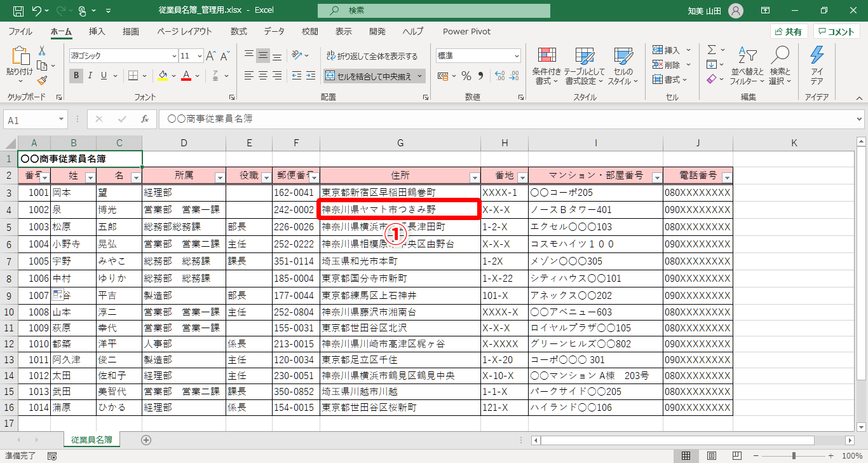Open 検索と選択 menu
Viewport: 868px width, 463px height.
click(780, 66)
